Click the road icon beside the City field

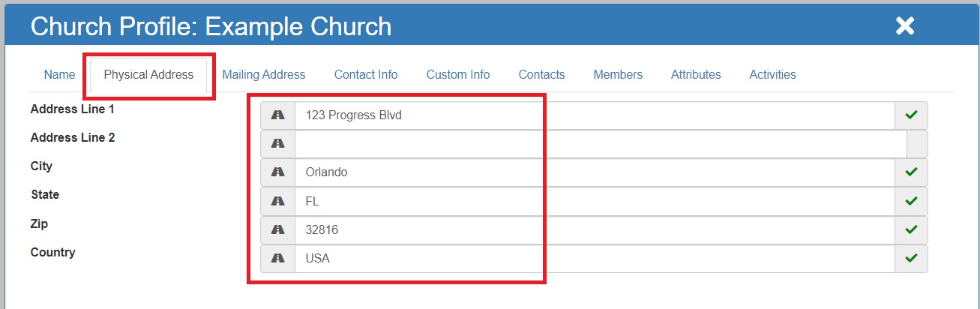click(277, 172)
